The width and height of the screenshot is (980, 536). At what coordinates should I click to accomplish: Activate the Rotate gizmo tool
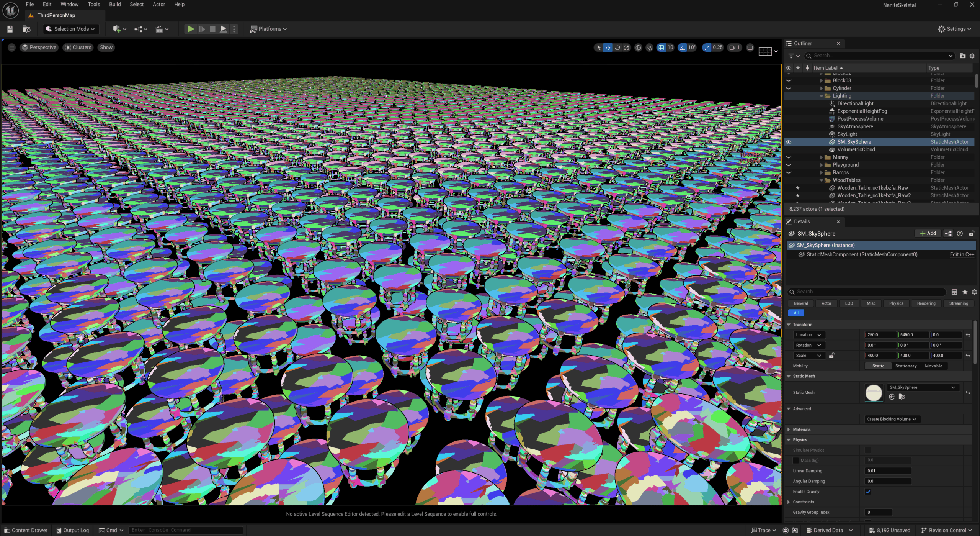617,48
